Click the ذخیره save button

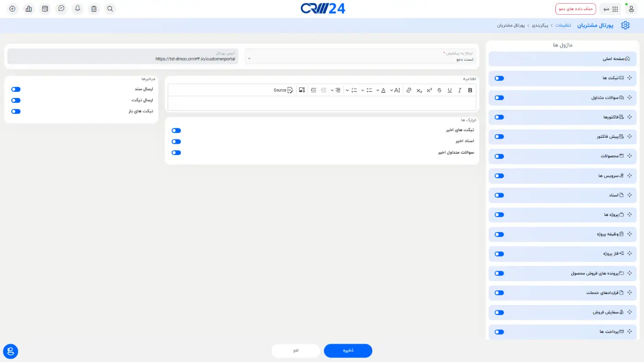[348, 351]
